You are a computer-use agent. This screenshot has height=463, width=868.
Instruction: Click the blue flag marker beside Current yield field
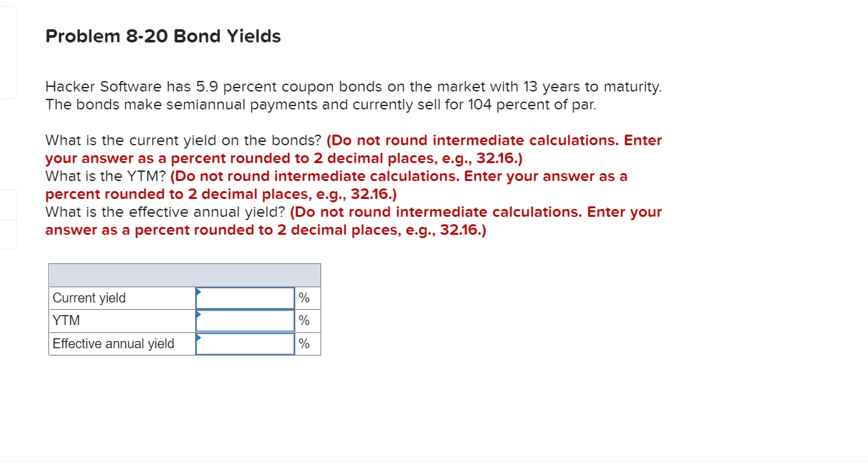pos(197,293)
